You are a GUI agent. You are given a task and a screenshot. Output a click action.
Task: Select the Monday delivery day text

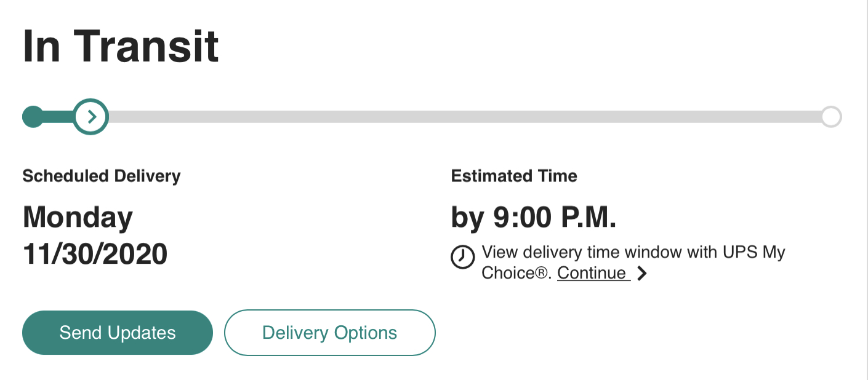(x=78, y=218)
